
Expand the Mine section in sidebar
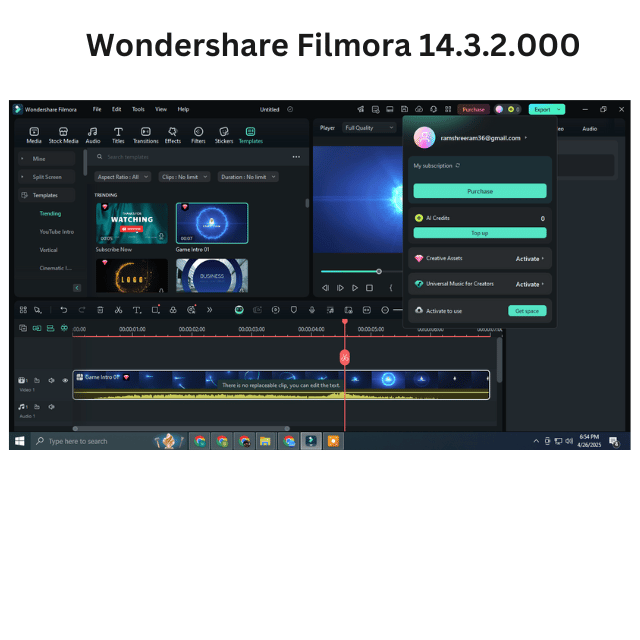pyautogui.click(x=22, y=159)
